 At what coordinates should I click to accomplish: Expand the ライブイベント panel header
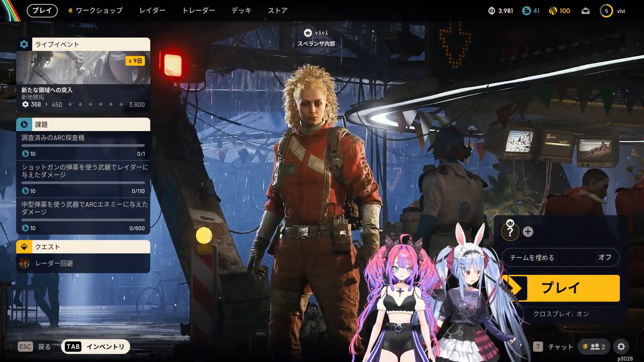(x=91, y=44)
